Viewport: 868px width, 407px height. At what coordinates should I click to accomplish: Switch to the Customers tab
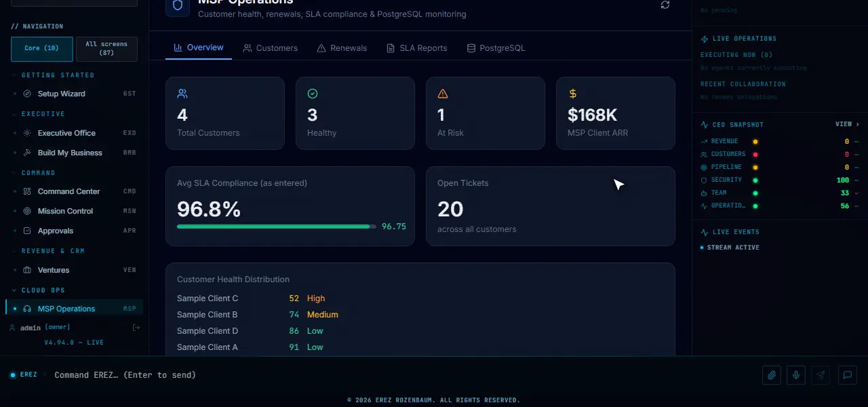click(x=271, y=48)
